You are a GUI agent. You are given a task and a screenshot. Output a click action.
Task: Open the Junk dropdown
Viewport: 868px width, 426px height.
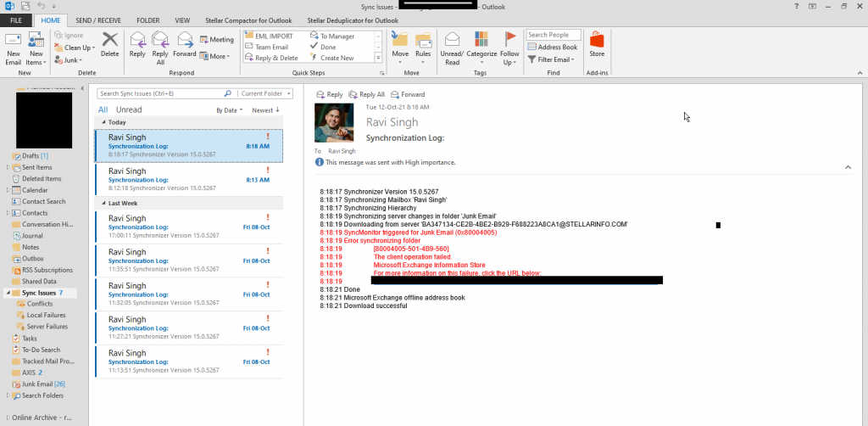(69, 60)
